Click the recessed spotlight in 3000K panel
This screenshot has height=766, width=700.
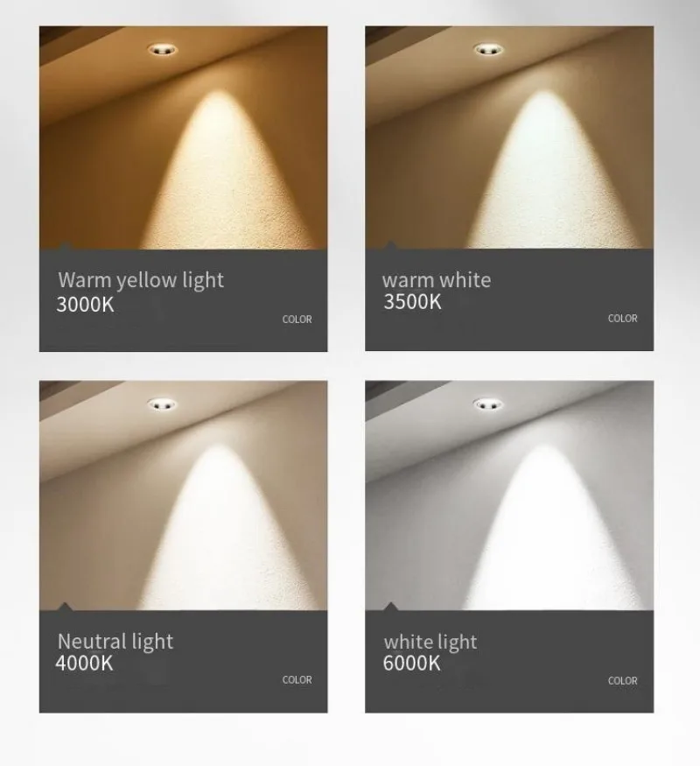point(163,49)
